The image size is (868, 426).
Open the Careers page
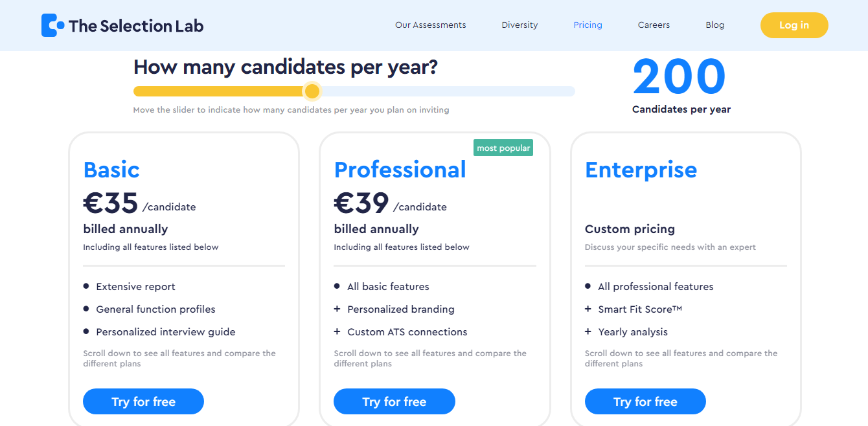(654, 25)
